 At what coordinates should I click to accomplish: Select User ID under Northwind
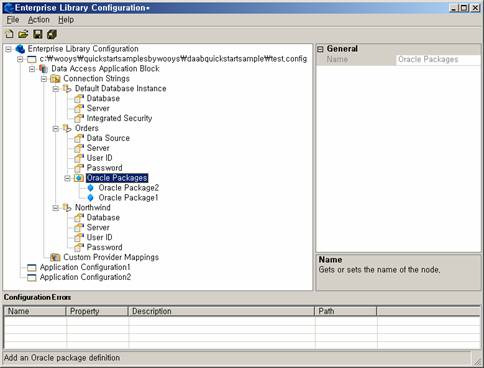[x=99, y=237]
